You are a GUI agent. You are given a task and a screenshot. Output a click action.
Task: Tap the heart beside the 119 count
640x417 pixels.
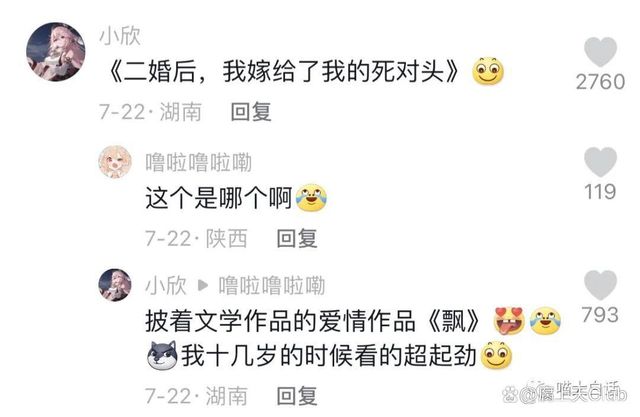600,162
